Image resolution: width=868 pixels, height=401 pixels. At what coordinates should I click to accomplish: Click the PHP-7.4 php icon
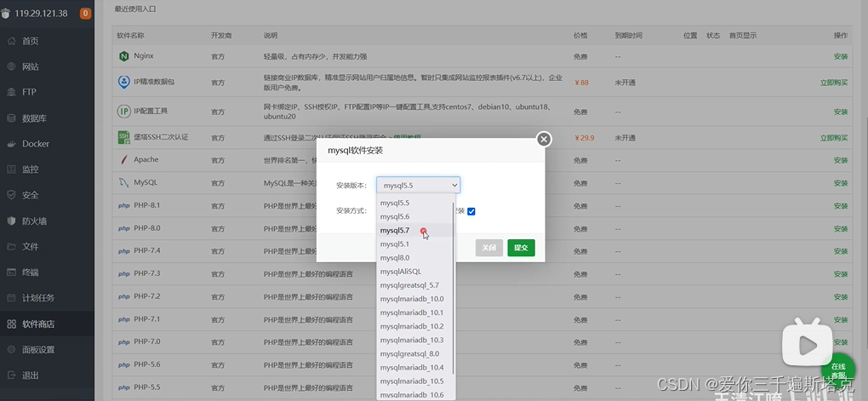[124, 251]
